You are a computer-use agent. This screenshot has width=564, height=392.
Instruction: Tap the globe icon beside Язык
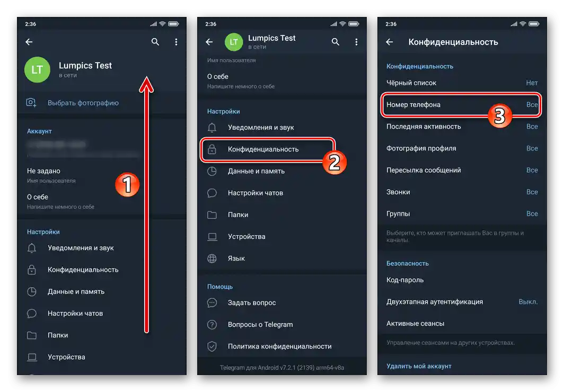pyautogui.click(x=212, y=259)
